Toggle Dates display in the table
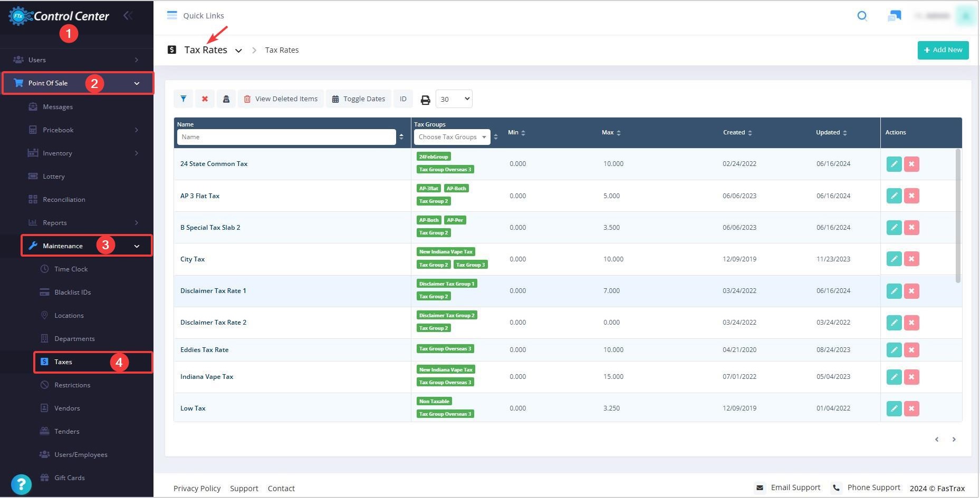Image resolution: width=980 pixels, height=498 pixels. (359, 99)
